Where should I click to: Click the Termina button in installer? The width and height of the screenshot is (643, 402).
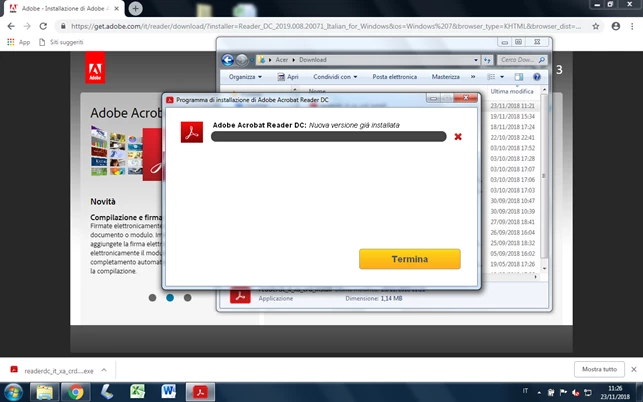[410, 259]
